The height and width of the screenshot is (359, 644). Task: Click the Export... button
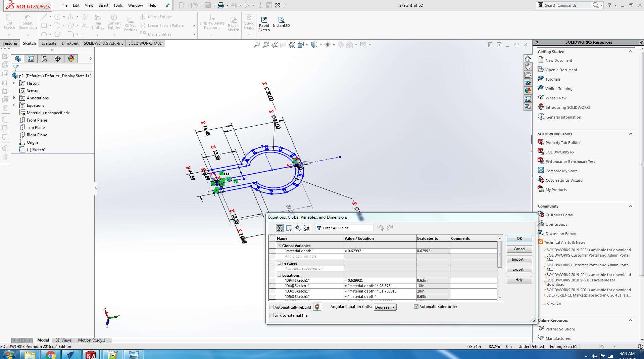[x=519, y=269]
